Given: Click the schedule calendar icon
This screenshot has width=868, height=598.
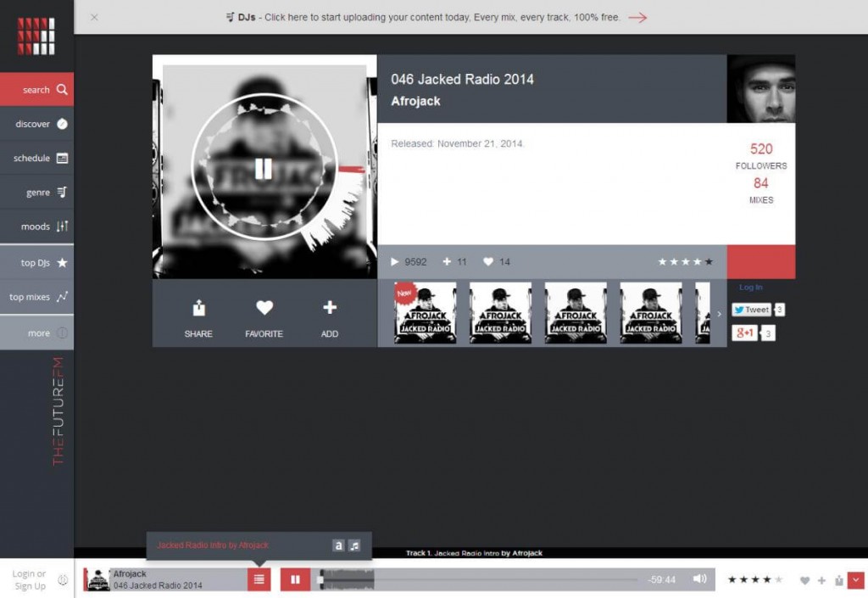Looking at the screenshot, I should pos(62,159).
